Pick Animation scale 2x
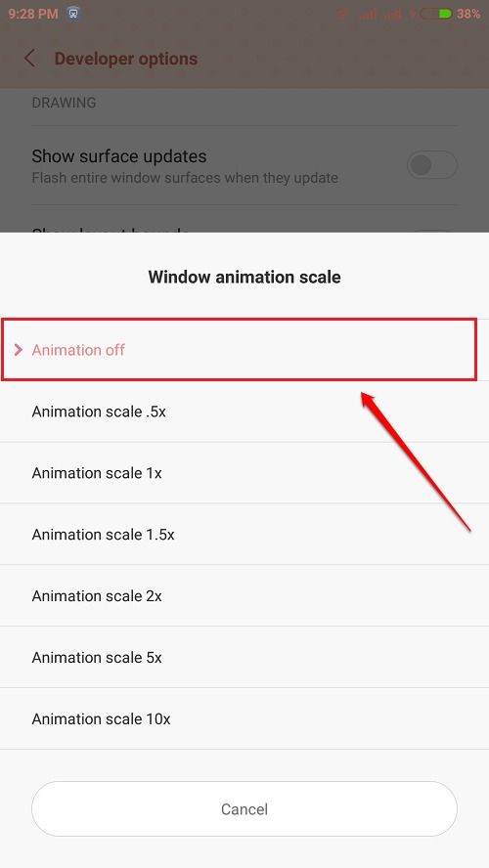Image resolution: width=489 pixels, height=868 pixels. pyautogui.click(x=244, y=595)
